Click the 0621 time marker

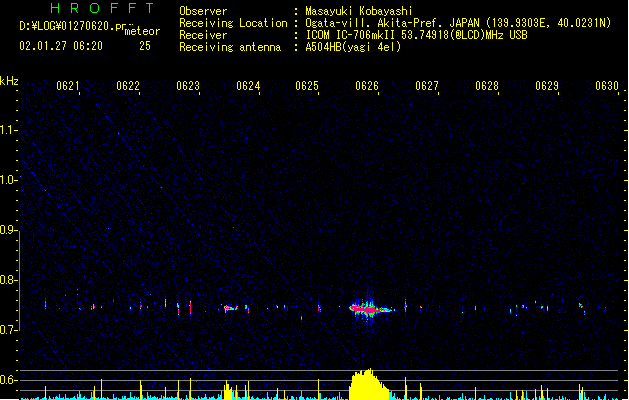point(67,86)
